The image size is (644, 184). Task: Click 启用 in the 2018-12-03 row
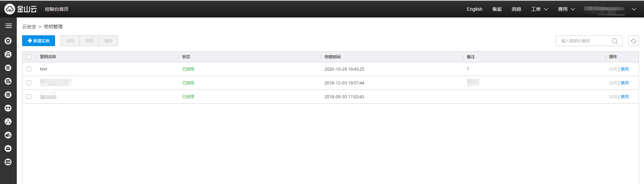(613, 83)
